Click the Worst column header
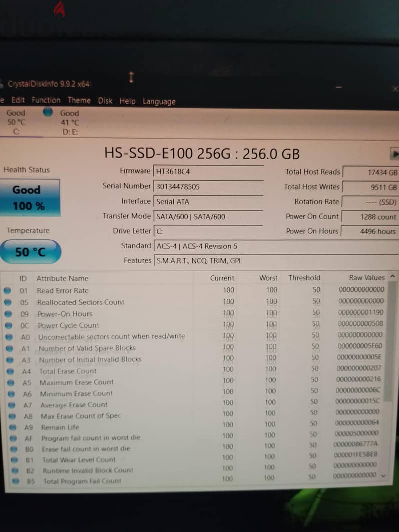 (x=268, y=278)
